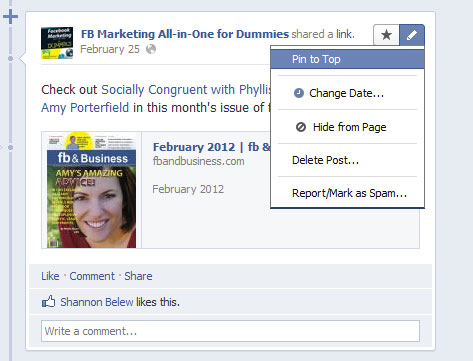Click the Like link under post

[x=50, y=276]
